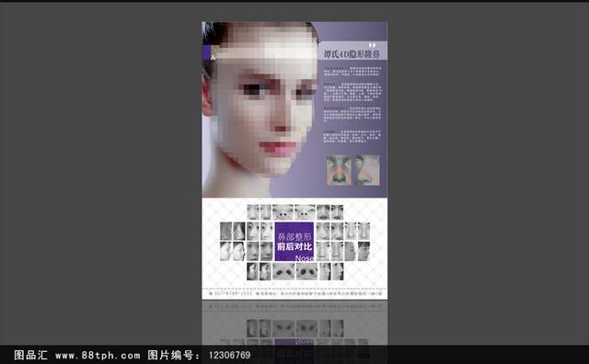
Task: Open the www.88tph.com link in the footer
Action: [x=98, y=356]
